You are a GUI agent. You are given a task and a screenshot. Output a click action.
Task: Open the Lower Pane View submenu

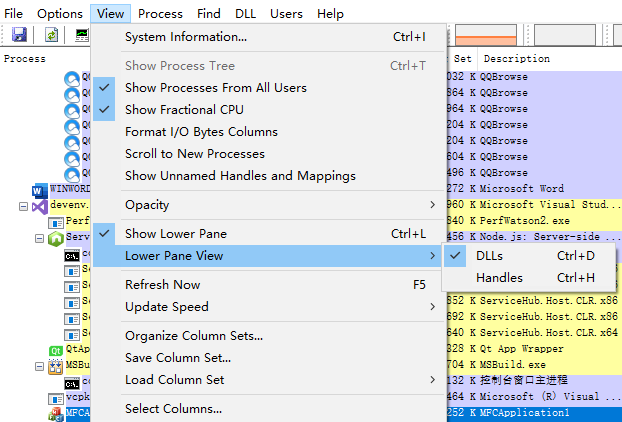pyautogui.click(x=268, y=256)
